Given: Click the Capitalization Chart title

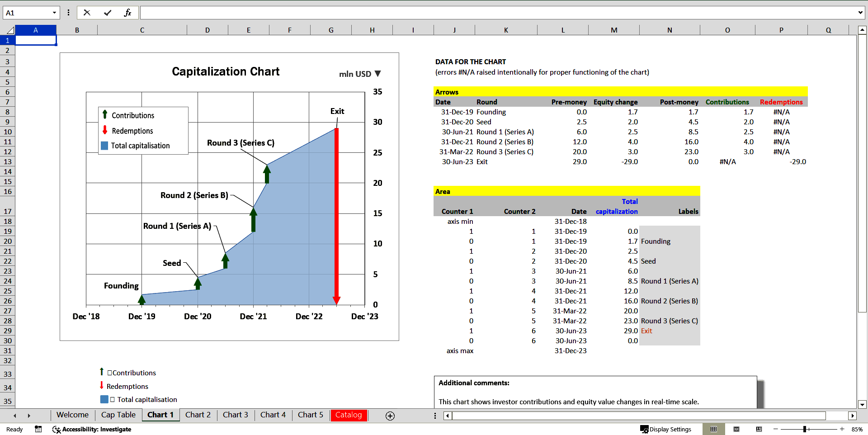Looking at the screenshot, I should 226,71.
